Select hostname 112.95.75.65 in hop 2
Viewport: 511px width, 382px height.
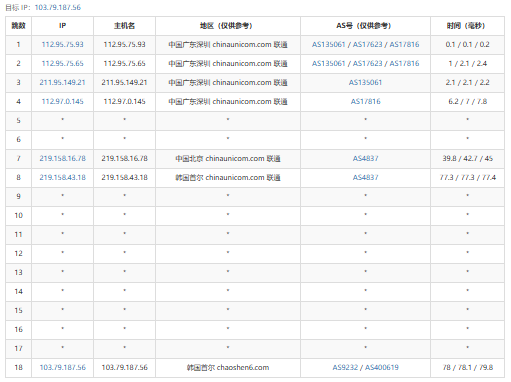[124, 63]
